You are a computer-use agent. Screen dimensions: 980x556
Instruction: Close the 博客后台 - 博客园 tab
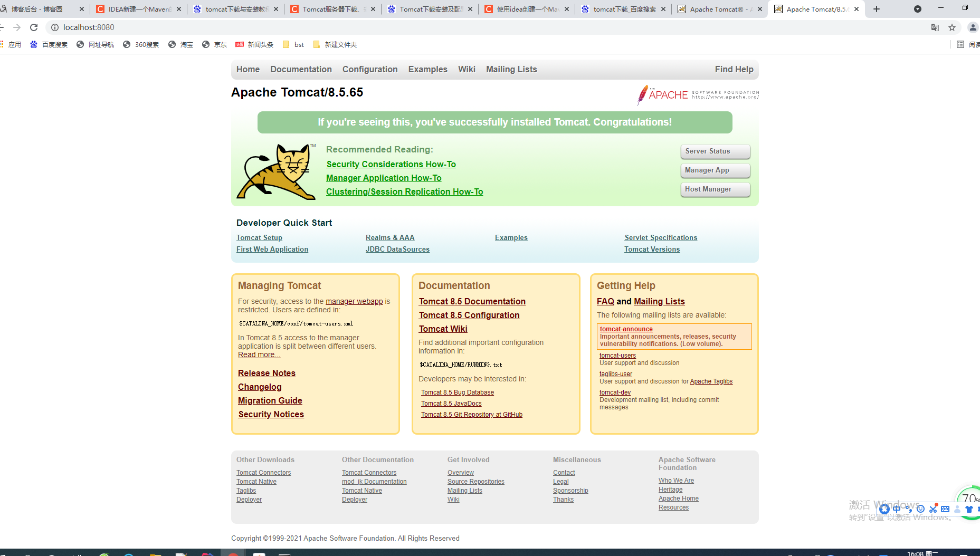point(82,9)
